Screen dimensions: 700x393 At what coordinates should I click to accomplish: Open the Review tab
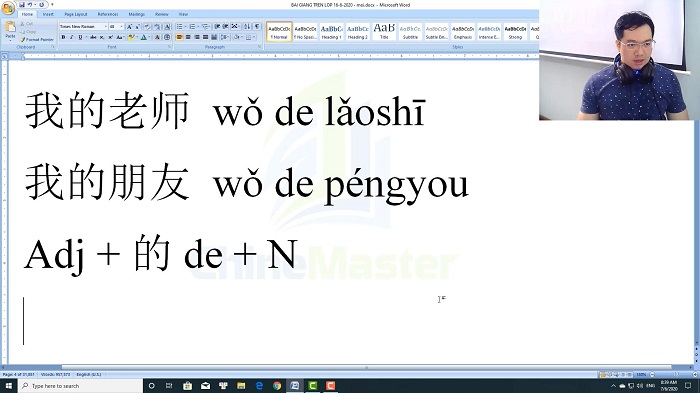[162, 14]
